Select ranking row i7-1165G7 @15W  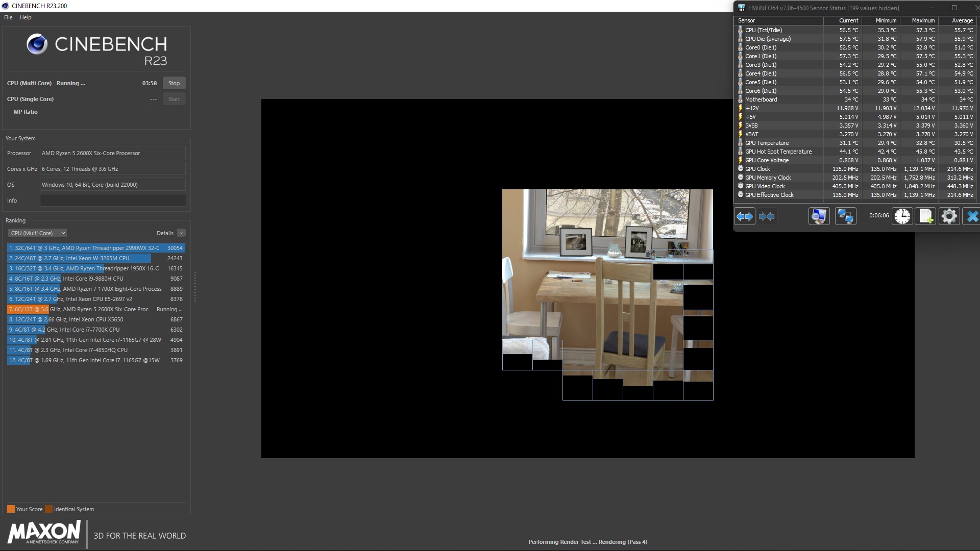point(96,360)
